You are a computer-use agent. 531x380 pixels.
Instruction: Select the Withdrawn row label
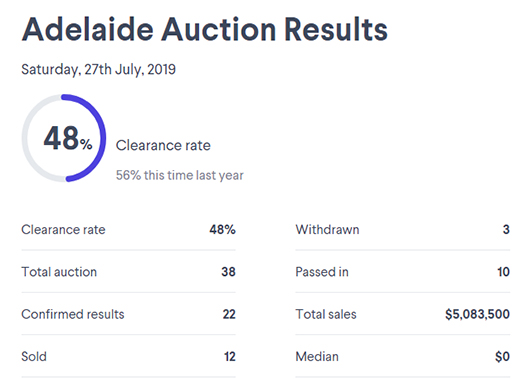[327, 230]
